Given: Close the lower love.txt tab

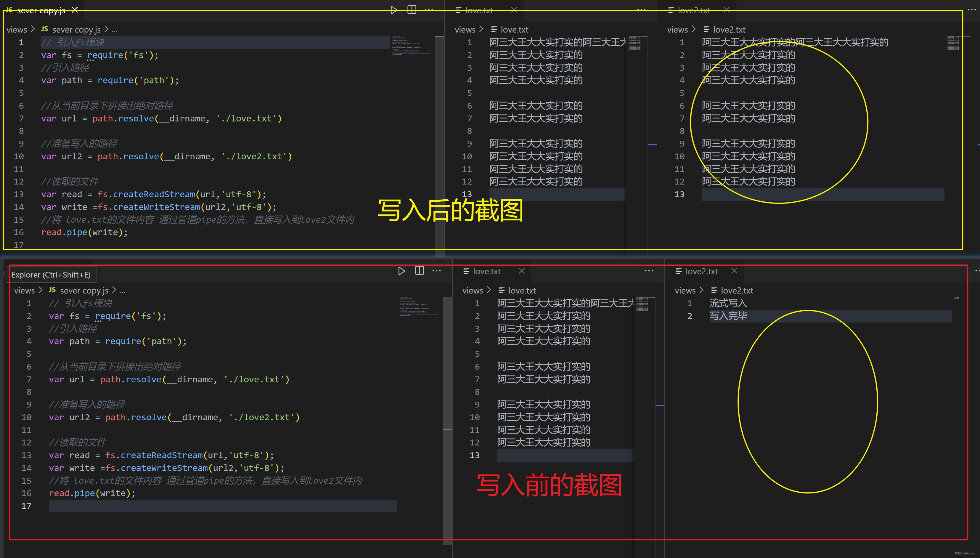Looking at the screenshot, I should coord(521,271).
